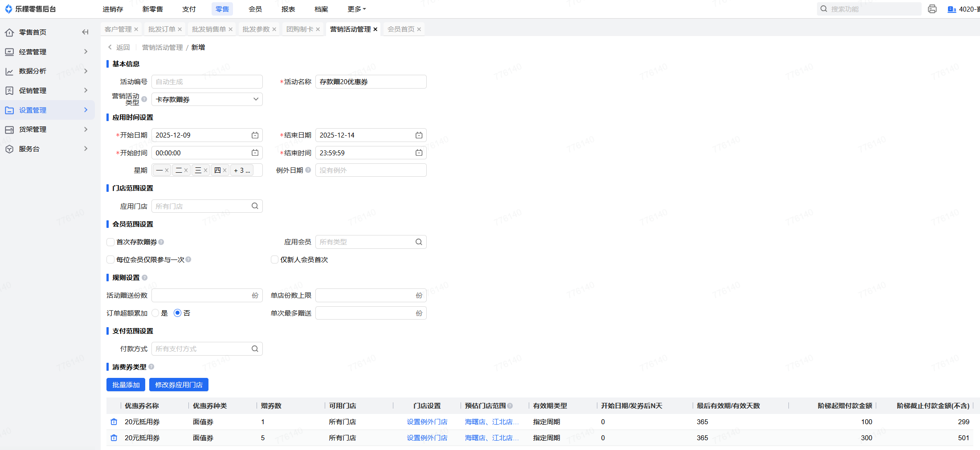The height and width of the screenshot is (450, 980).
Task: Click the 例外日期 input field
Action: pyautogui.click(x=371, y=170)
